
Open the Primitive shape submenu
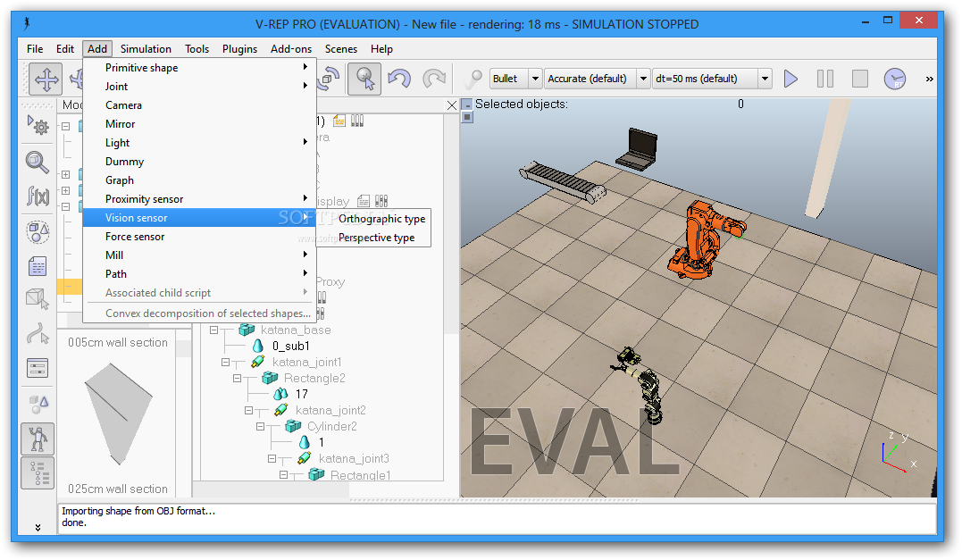point(199,68)
